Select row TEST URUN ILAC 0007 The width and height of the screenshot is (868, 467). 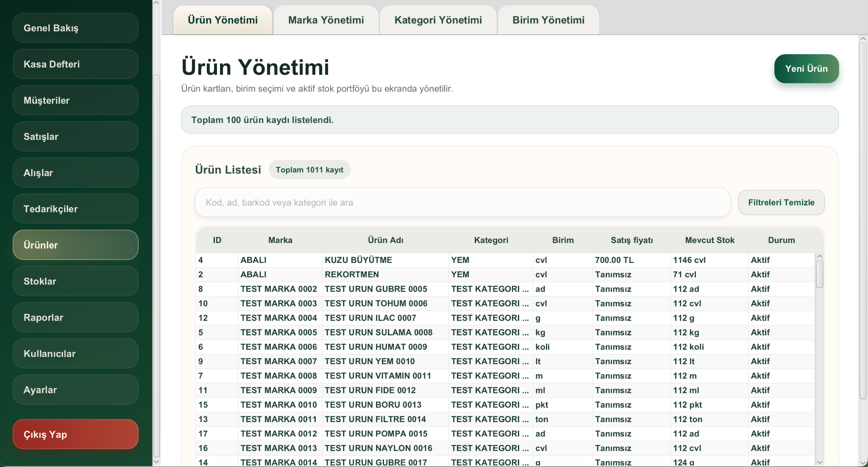[x=505, y=318]
